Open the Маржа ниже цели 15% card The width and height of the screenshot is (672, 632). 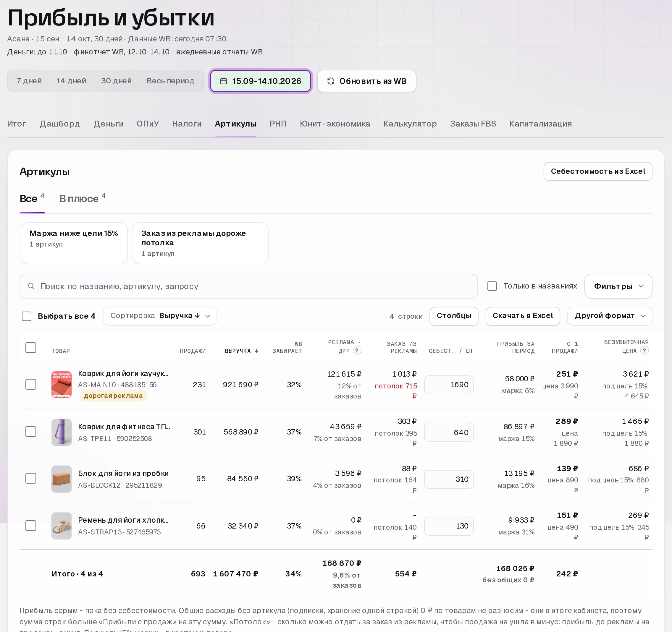coord(74,243)
